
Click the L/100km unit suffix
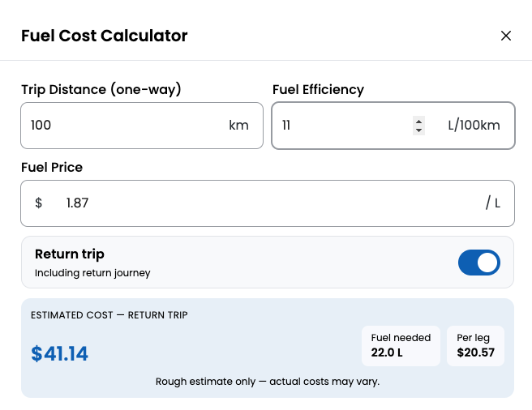474,126
